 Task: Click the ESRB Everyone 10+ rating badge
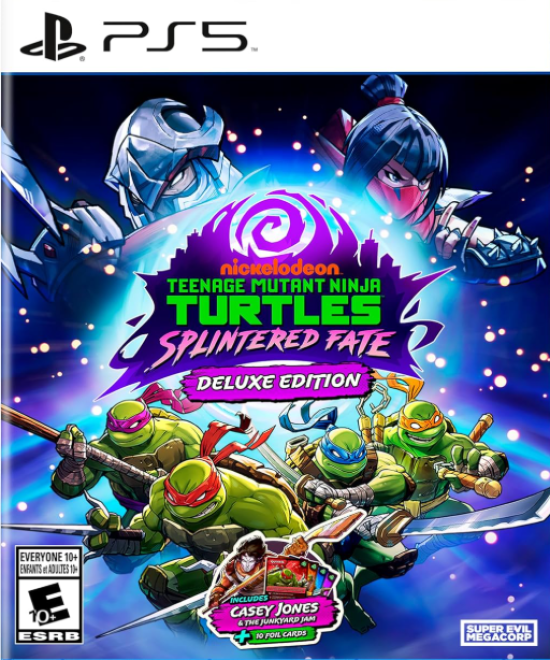[48, 595]
